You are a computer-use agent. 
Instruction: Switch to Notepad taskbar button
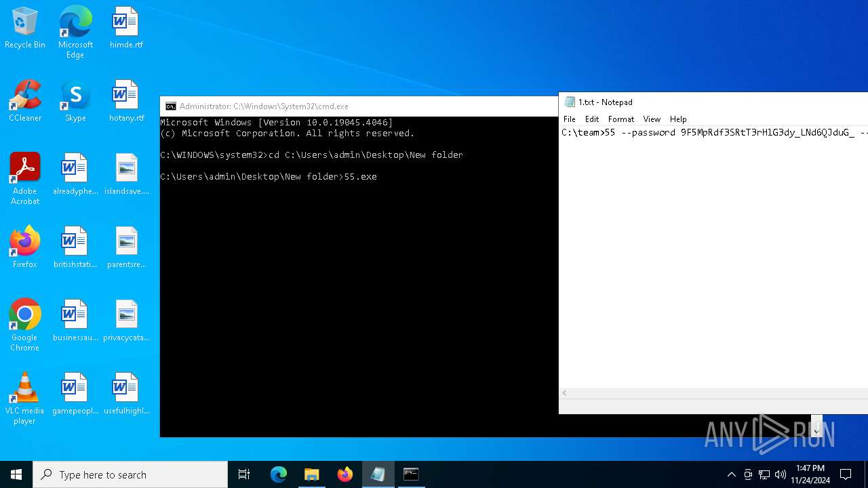click(x=378, y=474)
